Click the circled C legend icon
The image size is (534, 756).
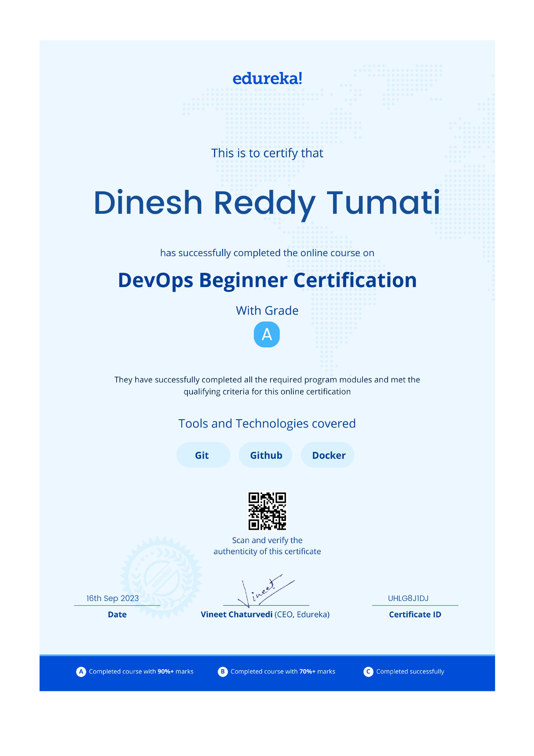click(x=368, y=671)
